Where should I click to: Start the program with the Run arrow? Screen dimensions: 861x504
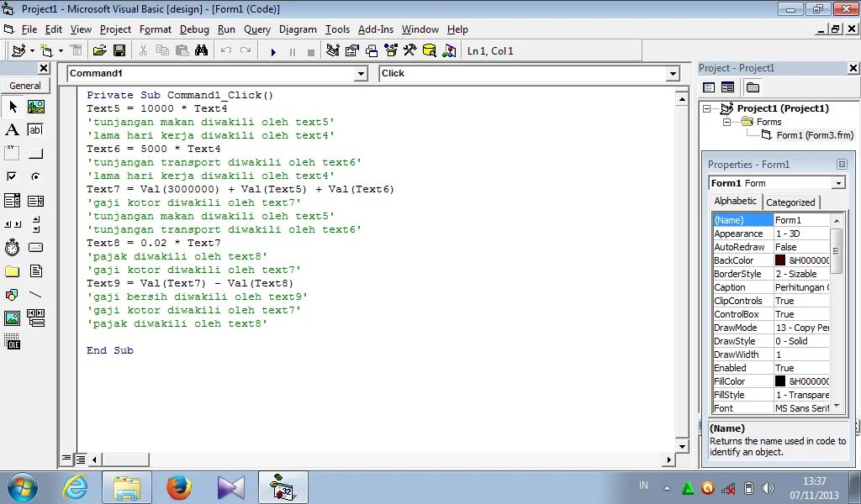(273, 52)
